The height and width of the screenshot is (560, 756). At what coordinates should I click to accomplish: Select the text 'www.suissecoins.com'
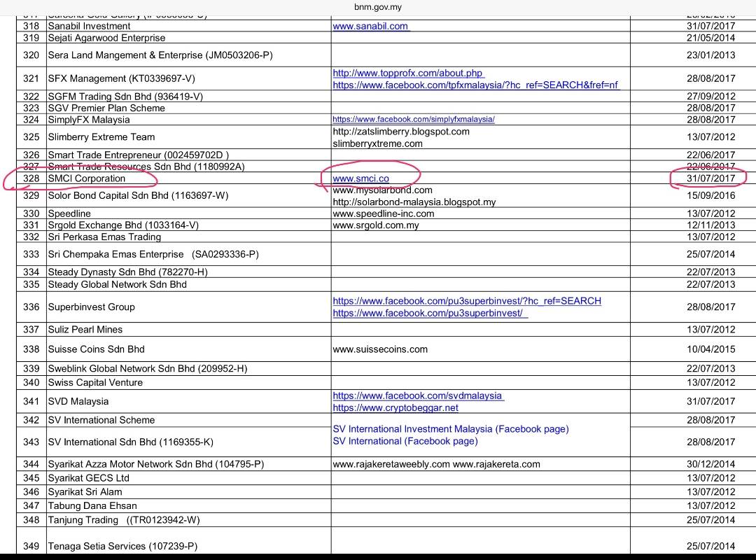pyautogui.click(x=380, y=349)
